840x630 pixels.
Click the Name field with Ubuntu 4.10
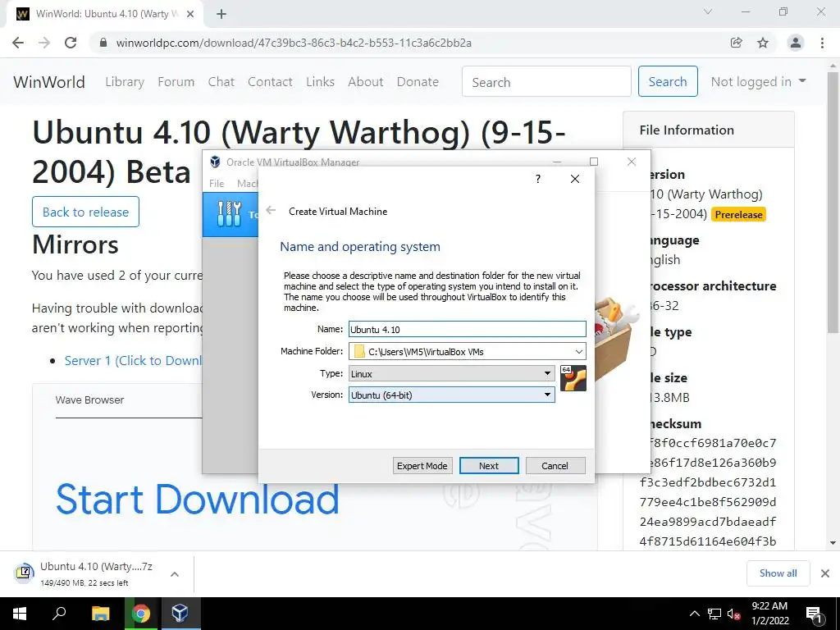(467, 330)
